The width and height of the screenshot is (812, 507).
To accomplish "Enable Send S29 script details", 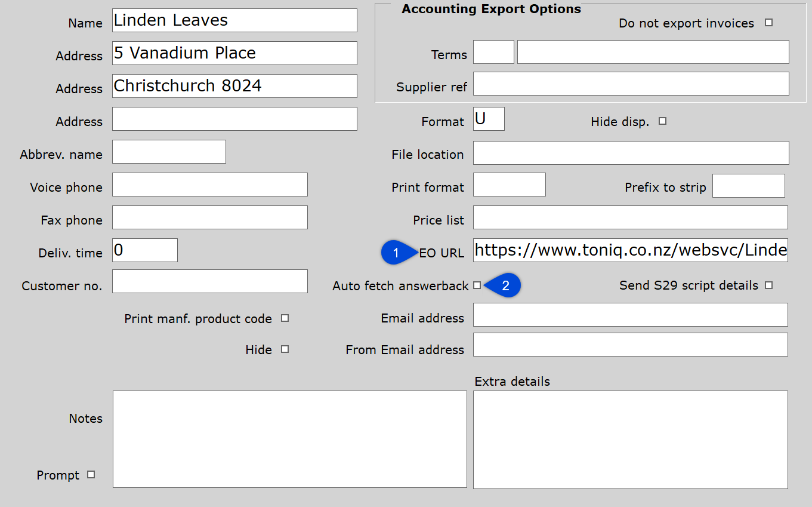I will [768, 285].
